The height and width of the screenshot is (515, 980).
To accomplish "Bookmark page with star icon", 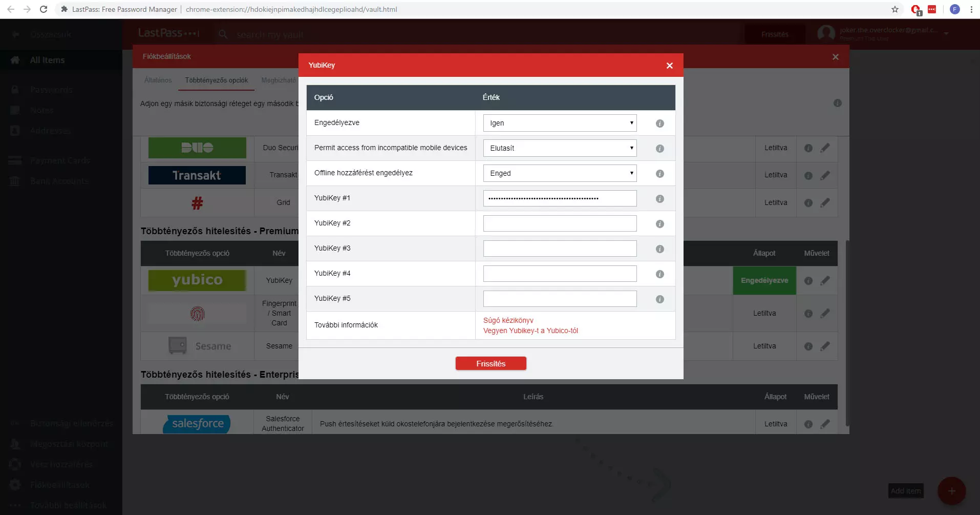I will (x=895, y=9).
